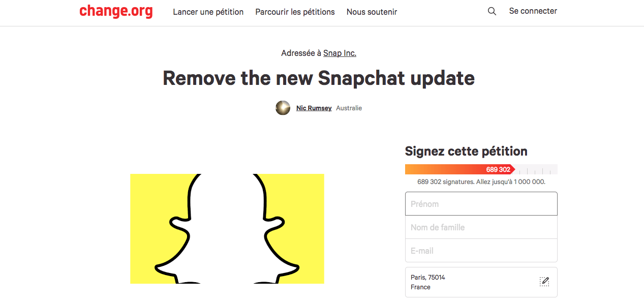Click the red 689 302 progress marker
This screenshot has width=644, height=302.
[499, 169]
